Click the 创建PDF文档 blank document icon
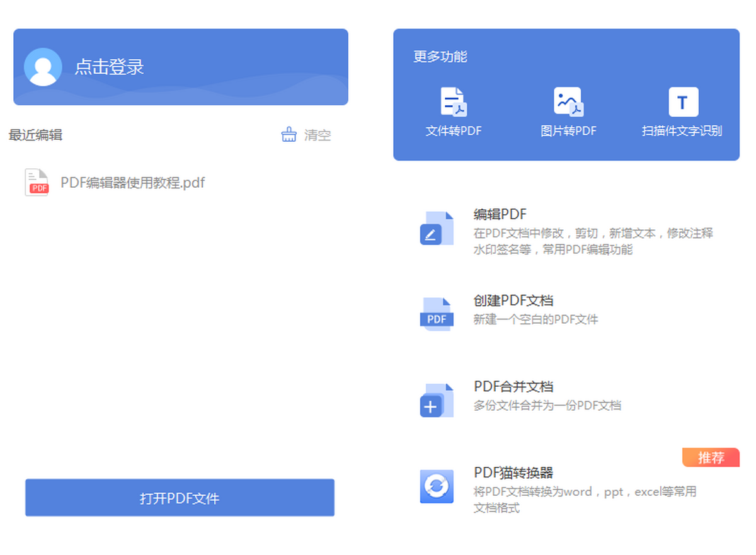The image size is (756, 555). pos(437,311)
